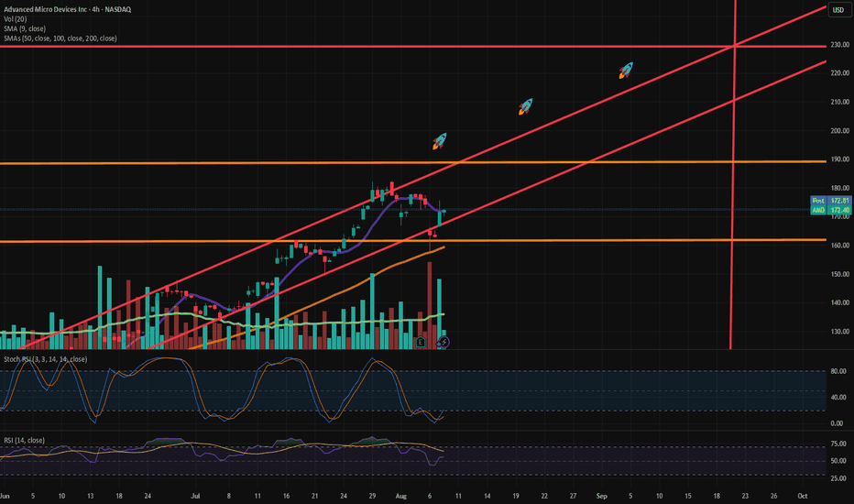Open the USD currency selector

tap(838, 10)
